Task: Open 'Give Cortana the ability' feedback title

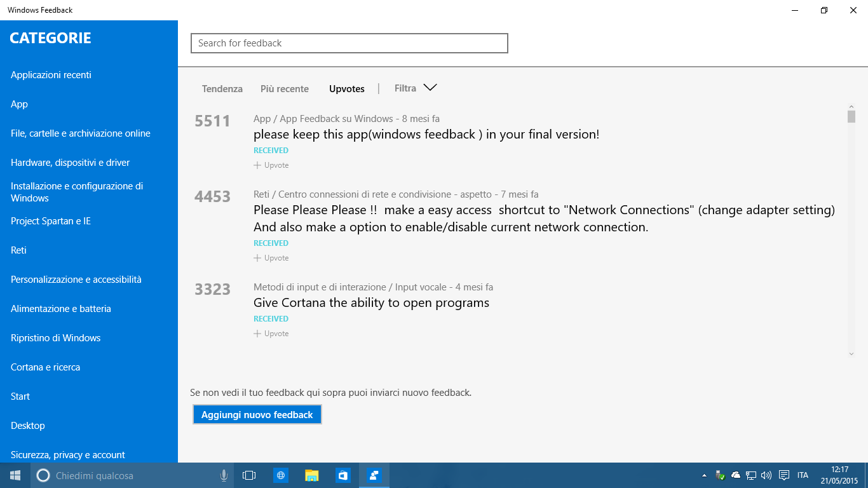Action: pyautogui.click(x=371, y=303)
